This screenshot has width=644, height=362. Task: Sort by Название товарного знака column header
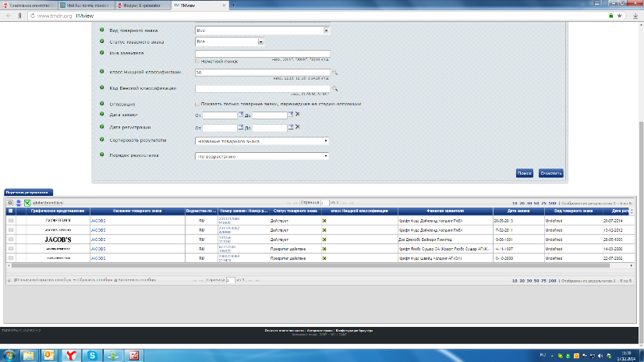pyautogui.click(x=137, y=211)
